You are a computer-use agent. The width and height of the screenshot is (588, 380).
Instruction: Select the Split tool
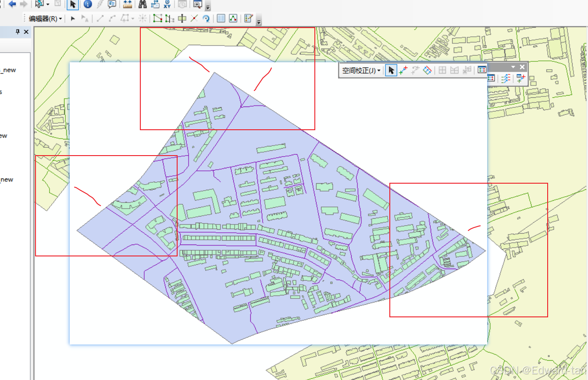click(x=194, y=18)
